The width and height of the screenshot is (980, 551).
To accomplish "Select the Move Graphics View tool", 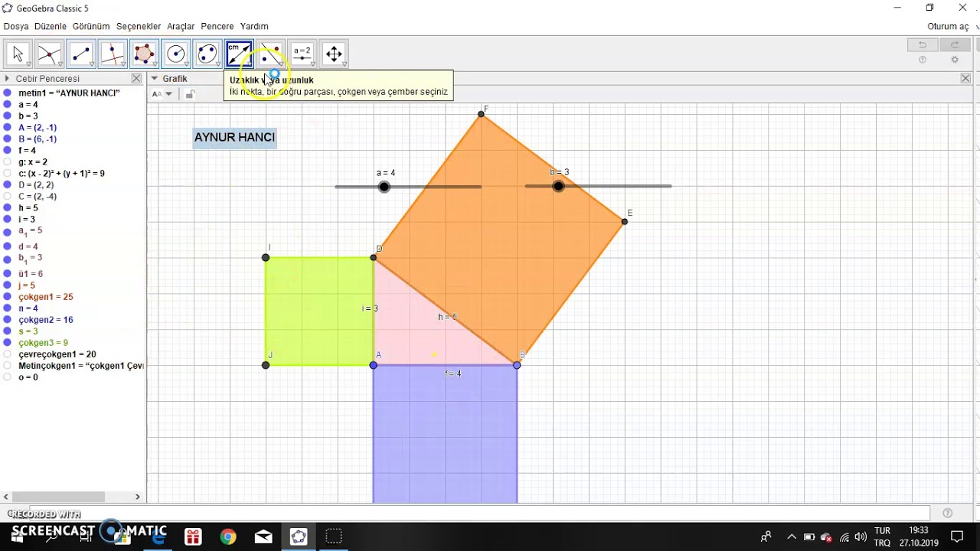I will (334, 54).
